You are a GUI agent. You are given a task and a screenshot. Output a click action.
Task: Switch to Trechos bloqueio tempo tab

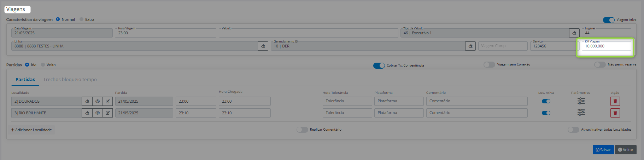pyautogui.click(x=70, y=80)
